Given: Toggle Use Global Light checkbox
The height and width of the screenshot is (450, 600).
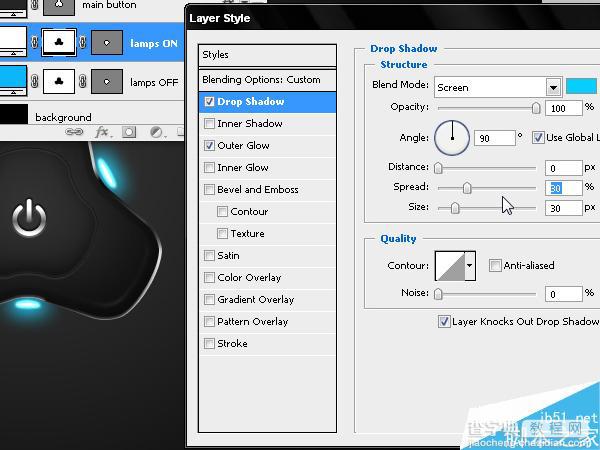Looking at the screenshot, I should click(x=538, y=137).
